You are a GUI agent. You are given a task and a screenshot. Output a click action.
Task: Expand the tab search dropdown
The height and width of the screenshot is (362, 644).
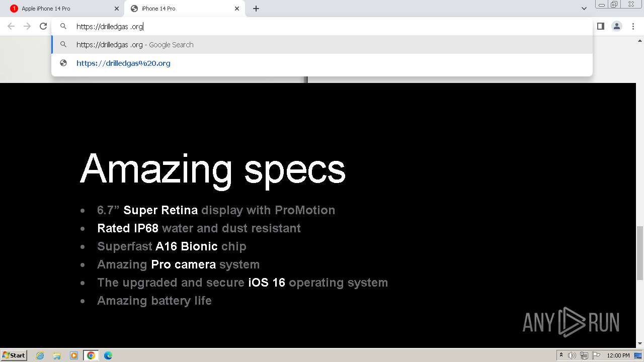click(584, 9)
